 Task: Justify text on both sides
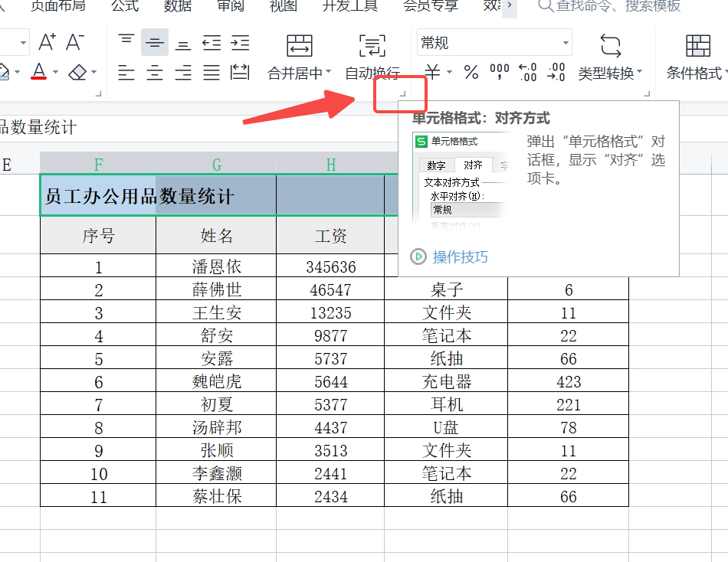[212, 73]
